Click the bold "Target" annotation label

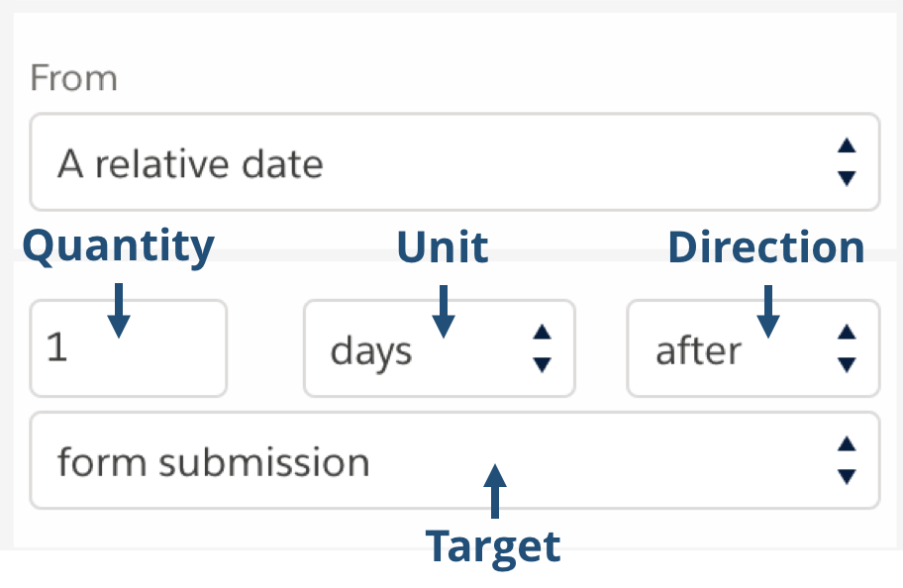click(x=493, y=546)
